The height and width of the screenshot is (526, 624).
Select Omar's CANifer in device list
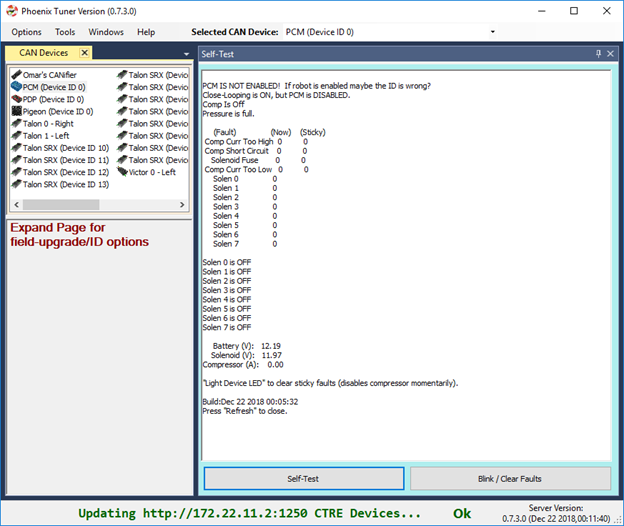50,75
